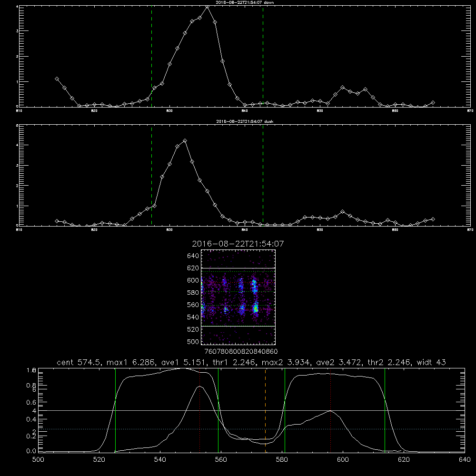Click the timestamp title above the heatmap

pos(238,244)
